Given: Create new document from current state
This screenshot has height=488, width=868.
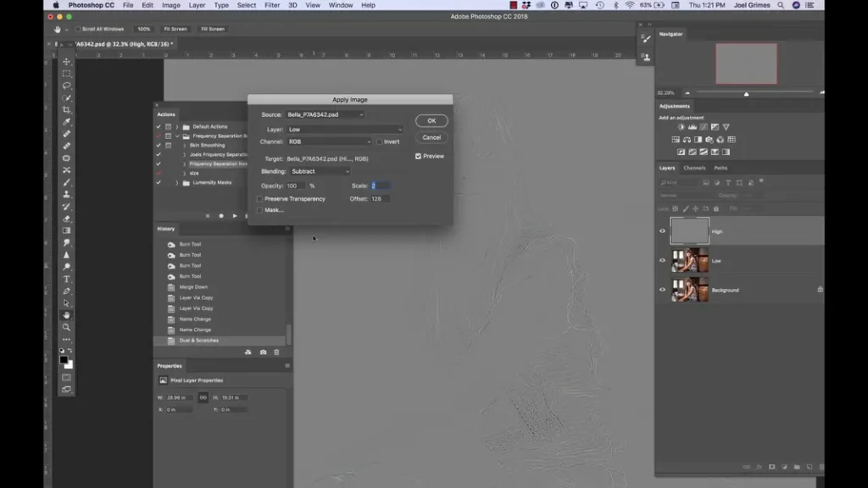Looking at the screenshot, I should (248, 352).
